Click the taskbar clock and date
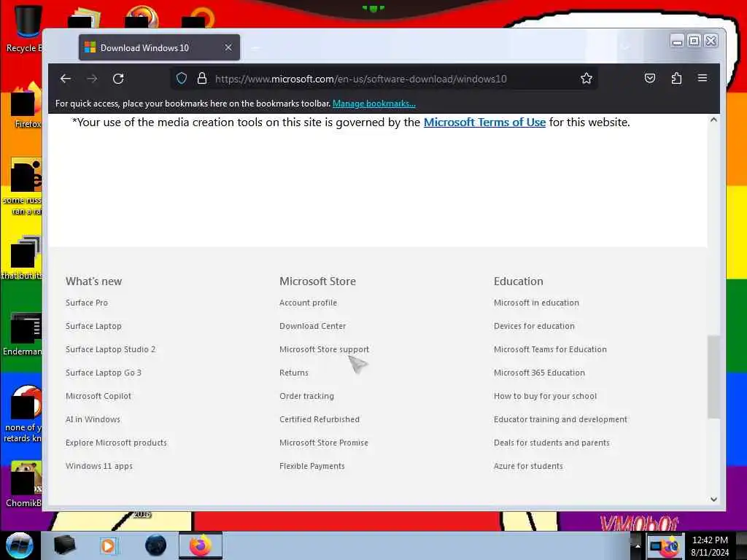This screenshot has height=560, width=747. 710,546
